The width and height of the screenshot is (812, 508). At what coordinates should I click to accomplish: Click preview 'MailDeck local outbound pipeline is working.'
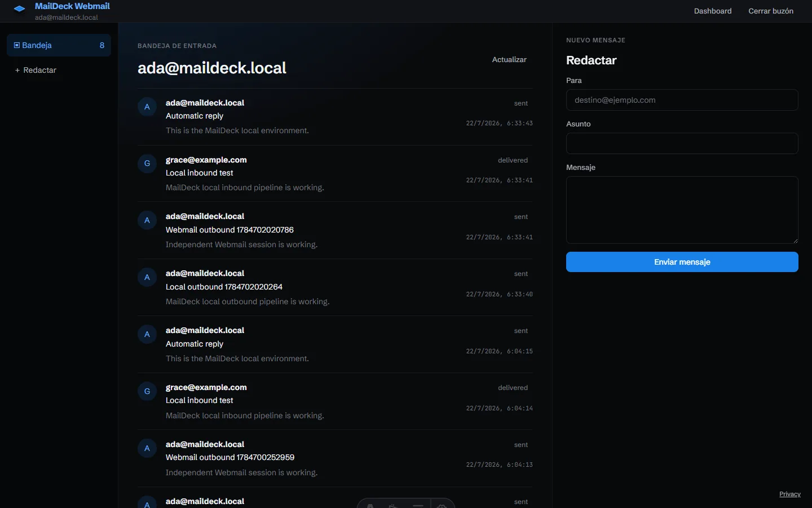(x=248, y=301)
